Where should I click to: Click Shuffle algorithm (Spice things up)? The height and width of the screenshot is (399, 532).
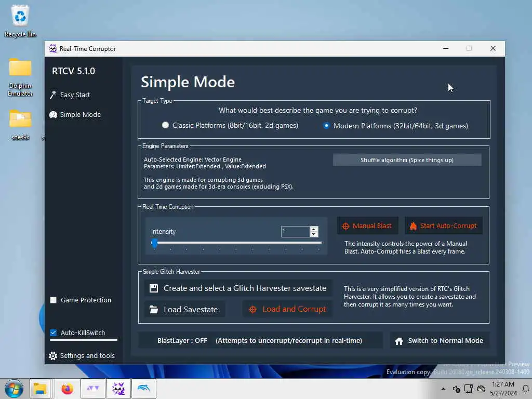point(407,160)
